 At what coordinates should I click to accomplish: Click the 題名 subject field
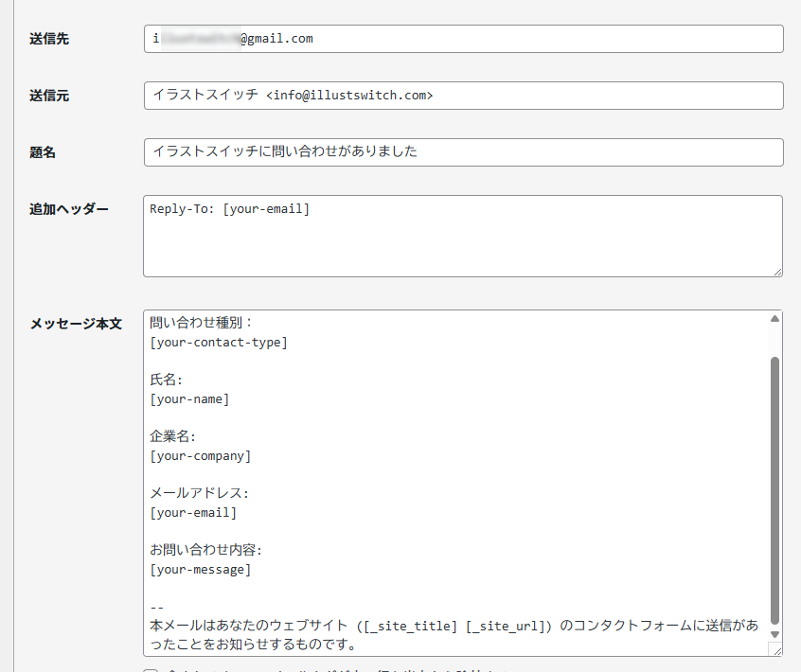pyautogui.click(x=463, y=152)
